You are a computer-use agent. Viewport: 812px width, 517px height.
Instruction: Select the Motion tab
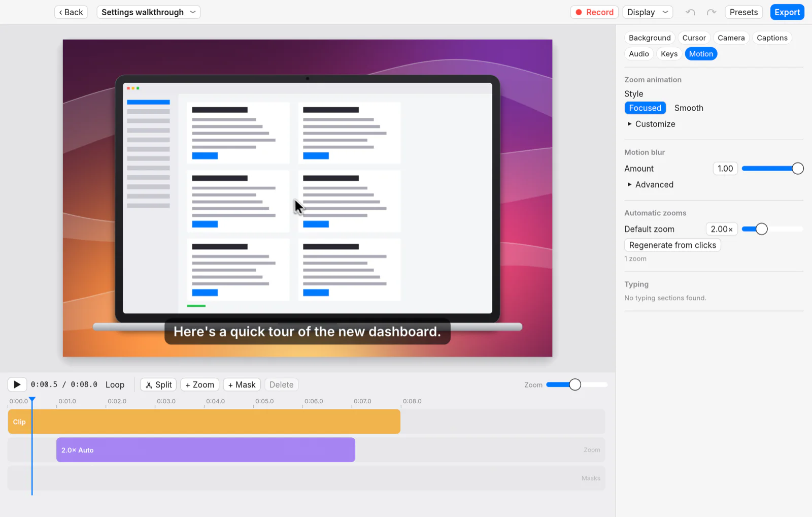coord(701,54)
